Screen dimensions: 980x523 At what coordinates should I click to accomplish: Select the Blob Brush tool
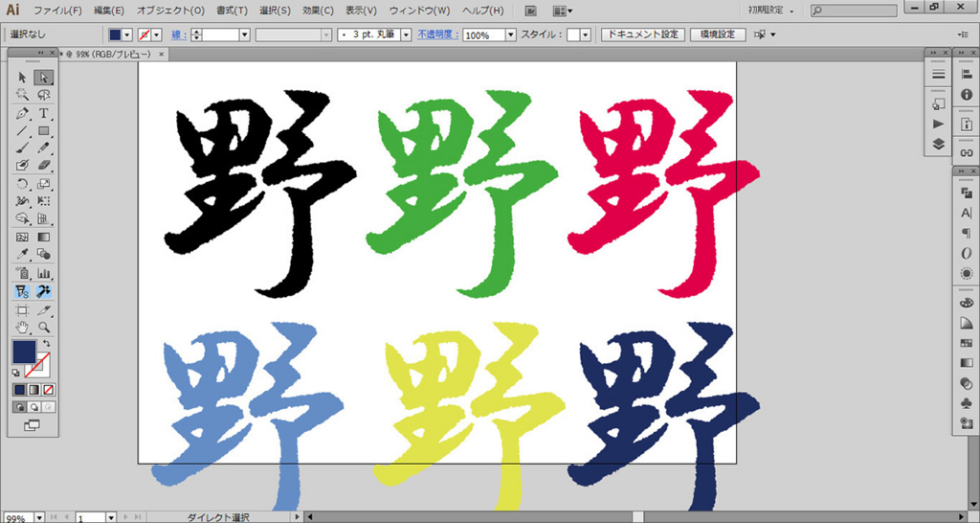coord(23,165)
